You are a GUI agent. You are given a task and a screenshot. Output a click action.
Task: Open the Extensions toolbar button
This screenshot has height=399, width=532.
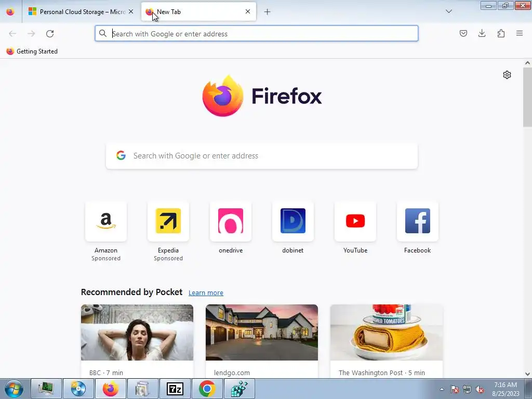(501, 33)
